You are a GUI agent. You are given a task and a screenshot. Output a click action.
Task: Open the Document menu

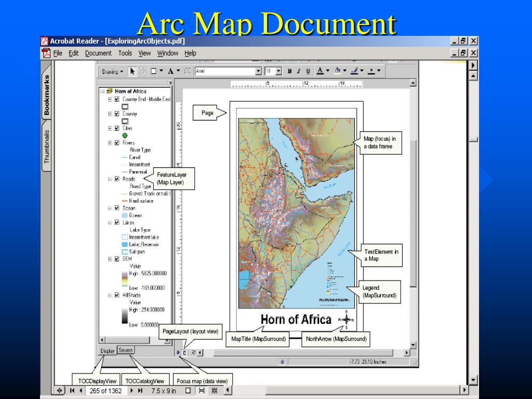click(98, 54)
